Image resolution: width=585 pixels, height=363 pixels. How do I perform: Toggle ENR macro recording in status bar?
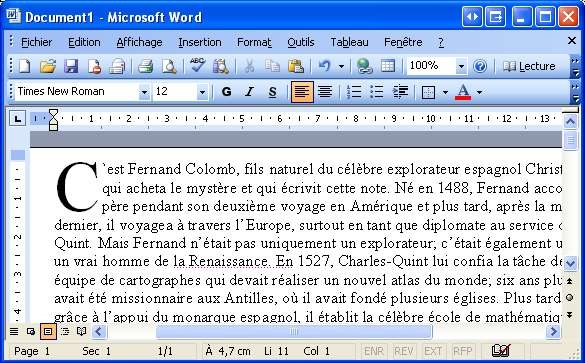click(x=373, y=351)
